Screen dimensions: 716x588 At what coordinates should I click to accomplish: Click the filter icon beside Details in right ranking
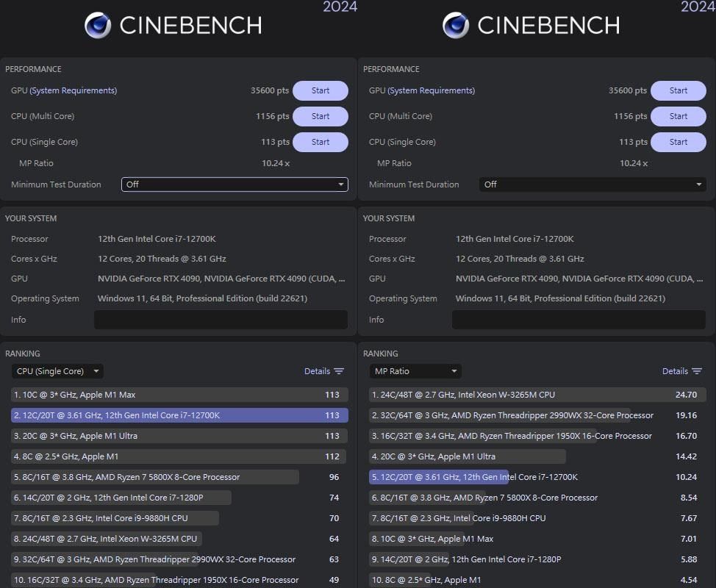(x=699, y=371)
